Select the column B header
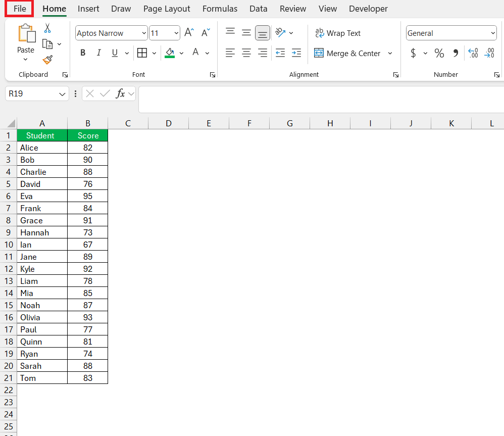 pos(88,123)
